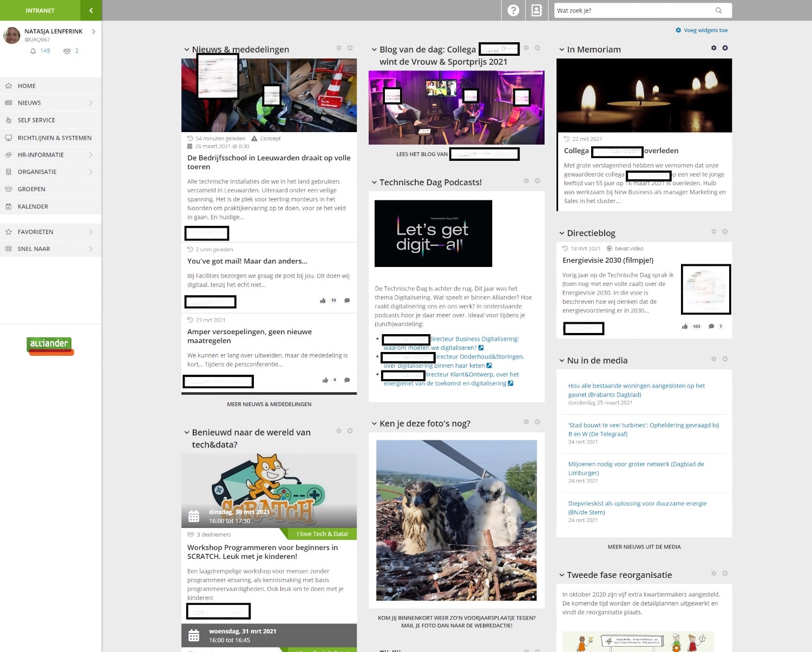Image resolution: width=812 pixels, height=652 pixels.
Task: Open settings gear of Directieblog widget
Action: click(x=713, y=232)
